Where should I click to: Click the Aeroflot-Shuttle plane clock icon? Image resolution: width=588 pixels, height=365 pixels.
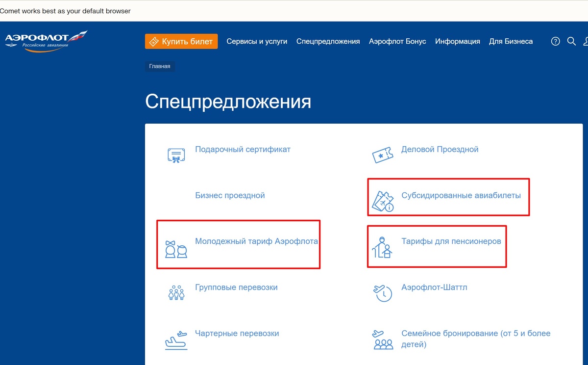click(383, 293)
